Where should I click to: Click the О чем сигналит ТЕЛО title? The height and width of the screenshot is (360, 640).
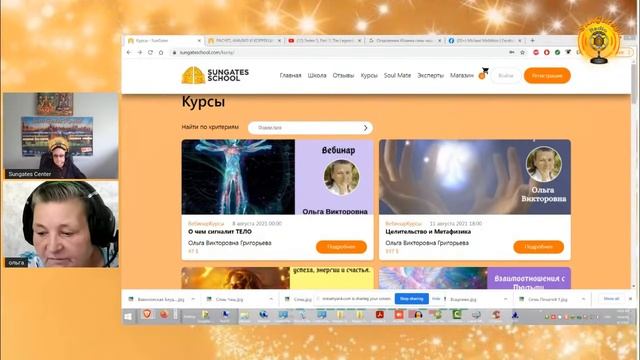(220, 231)
